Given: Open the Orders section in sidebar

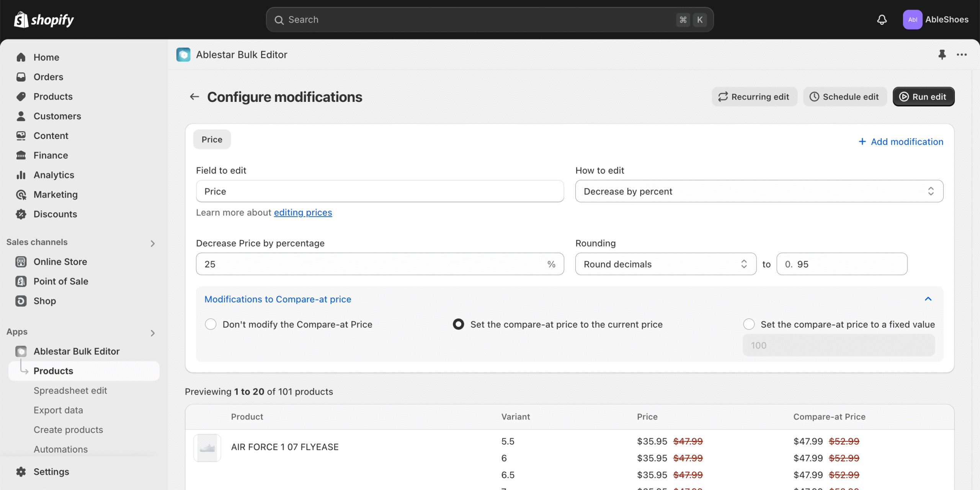Looking at the screenshot, I should point(48,77).
